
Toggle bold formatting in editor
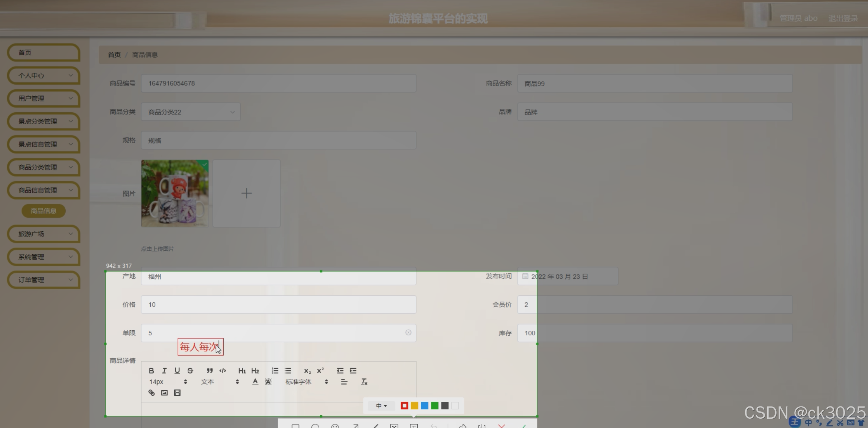(151, 371)
